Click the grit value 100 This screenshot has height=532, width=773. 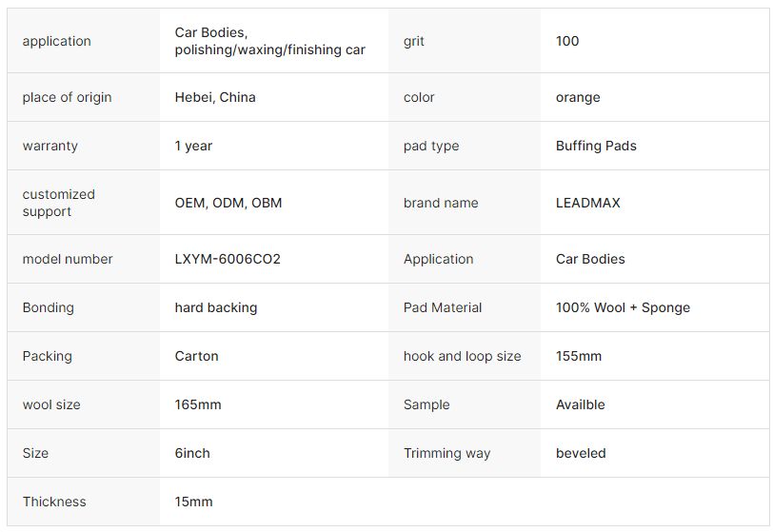(x=567, y=41)
